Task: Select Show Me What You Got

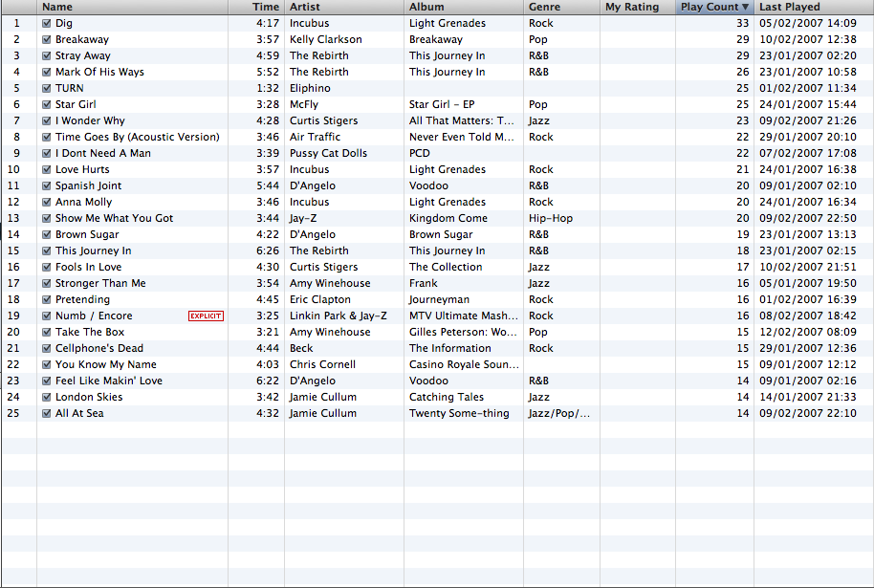Action: pyautogui.click(x=114, y=218)
